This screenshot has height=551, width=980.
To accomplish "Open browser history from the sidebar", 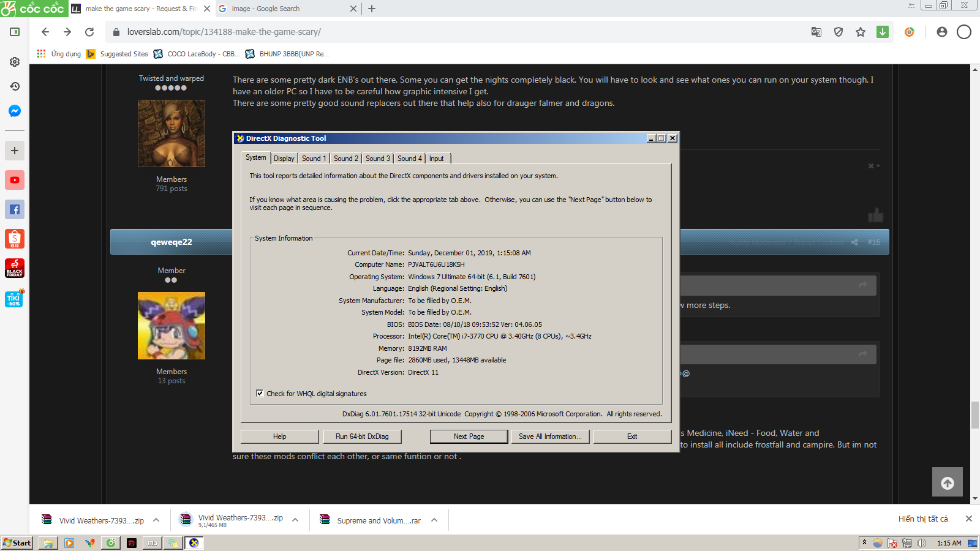I will 15,86.
